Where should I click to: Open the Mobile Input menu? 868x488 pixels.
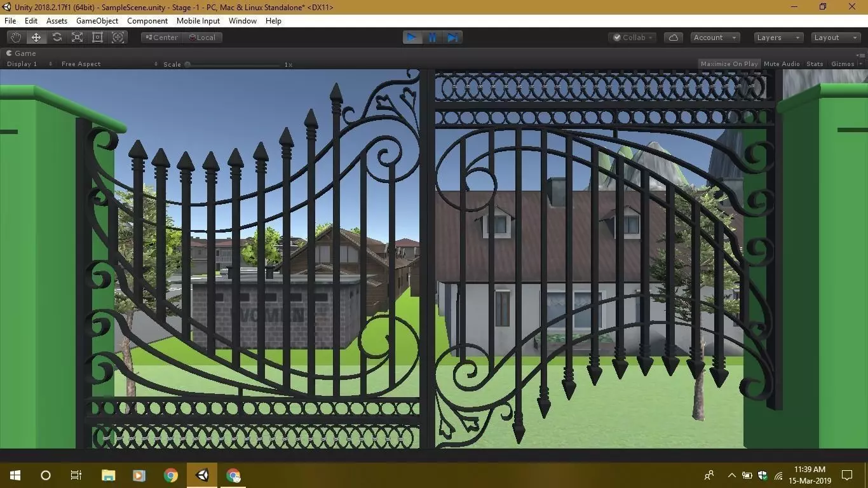coord(198,21)
